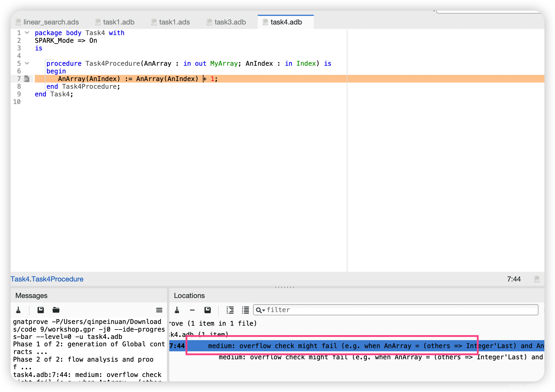Click the Task4.Task4Procedure breadcrumb link
Screen dimensions: 555x392
[x=47, y=279]
